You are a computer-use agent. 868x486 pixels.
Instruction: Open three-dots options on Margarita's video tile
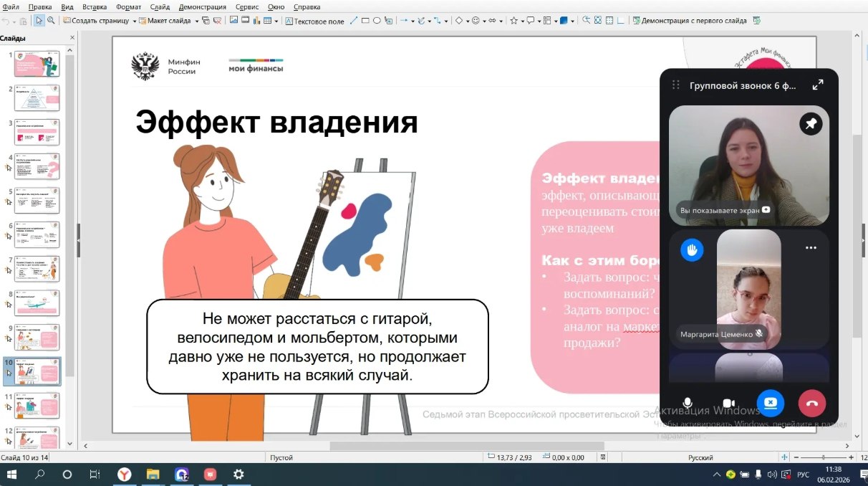tap(811, 248)
